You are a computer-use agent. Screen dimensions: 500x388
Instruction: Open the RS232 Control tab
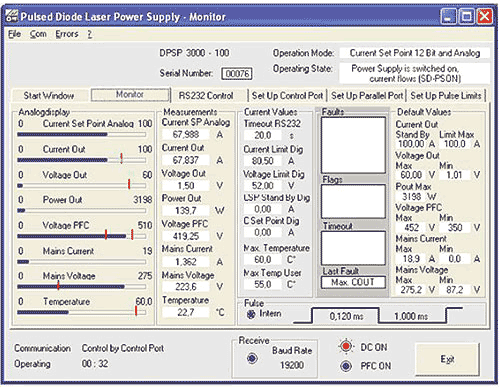206,96
